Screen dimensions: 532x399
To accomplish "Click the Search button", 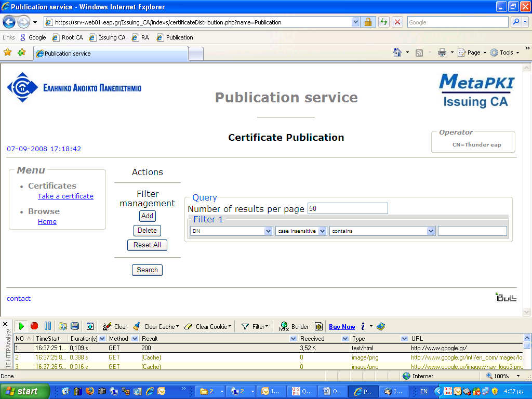I will (147, 270).
